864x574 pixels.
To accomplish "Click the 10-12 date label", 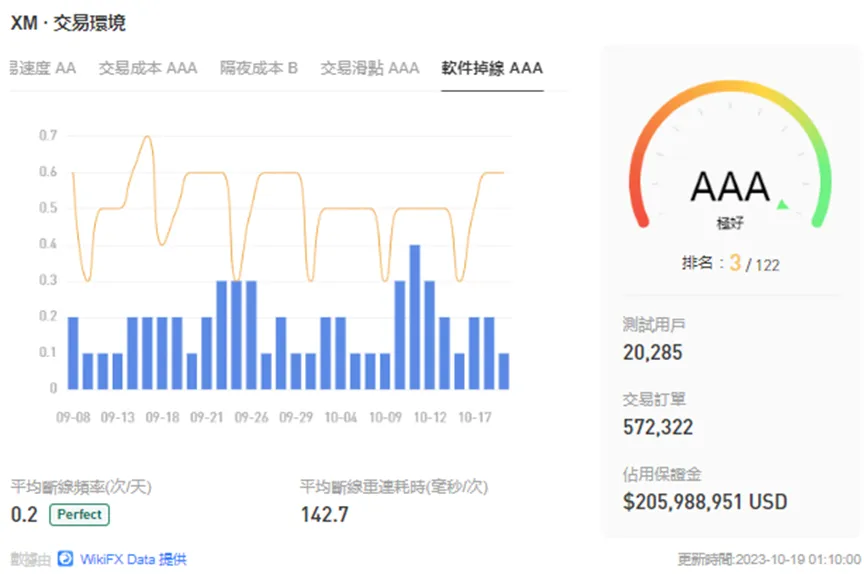I will tap(430, 418).
